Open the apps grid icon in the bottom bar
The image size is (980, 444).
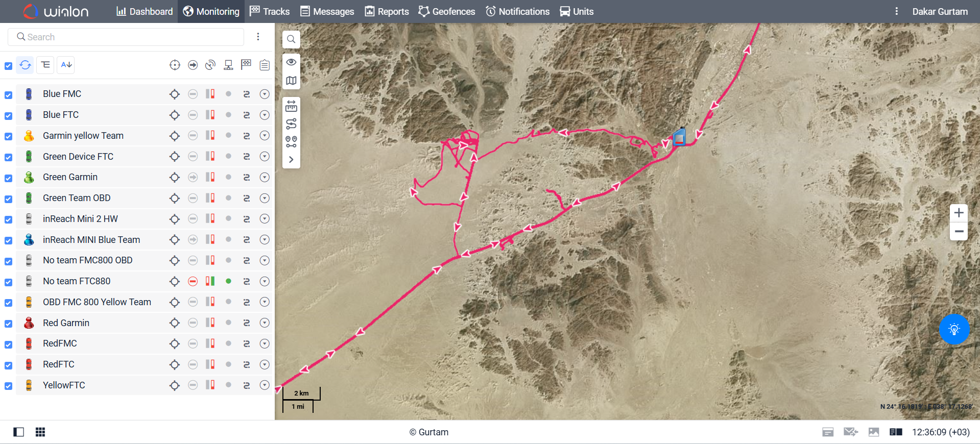pos(40,432)
